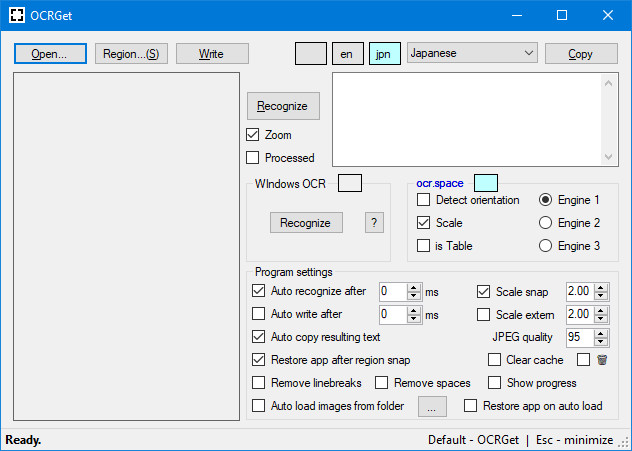Viewport: 632px width, 451px height.
Task: Click the ocr.space link label
Action: tap(441, 183)
